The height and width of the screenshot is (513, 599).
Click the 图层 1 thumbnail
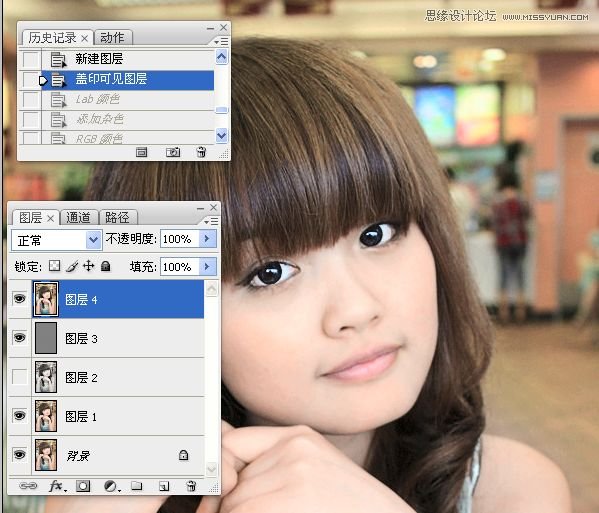[x=46, y=416]
